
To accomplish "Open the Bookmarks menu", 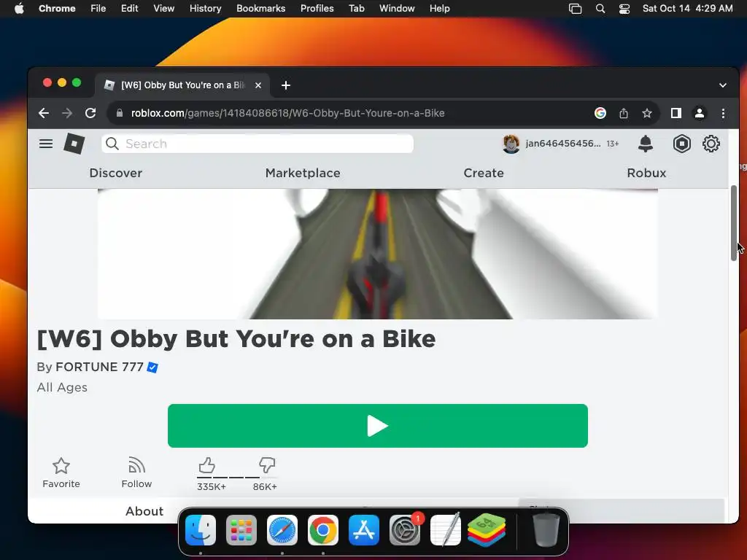I will pyautogui.click(x=260, y=8).
